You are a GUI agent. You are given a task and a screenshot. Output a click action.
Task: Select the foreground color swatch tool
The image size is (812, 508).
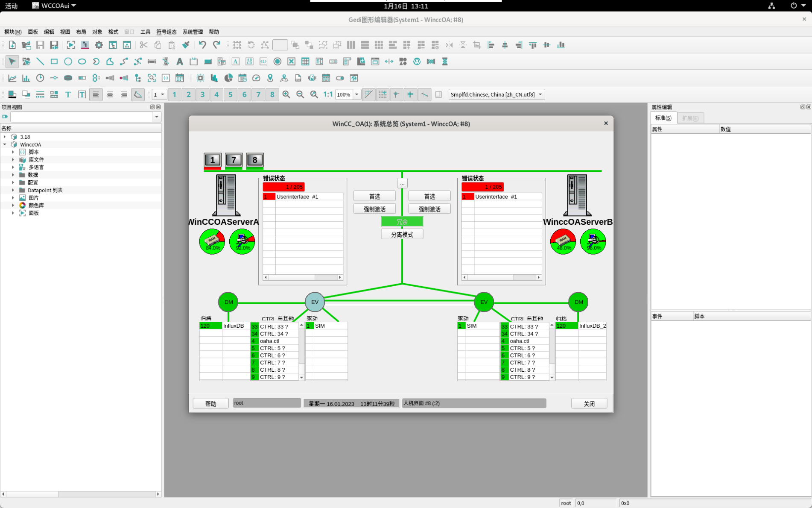pyautogui.click(x=12, y=94)
